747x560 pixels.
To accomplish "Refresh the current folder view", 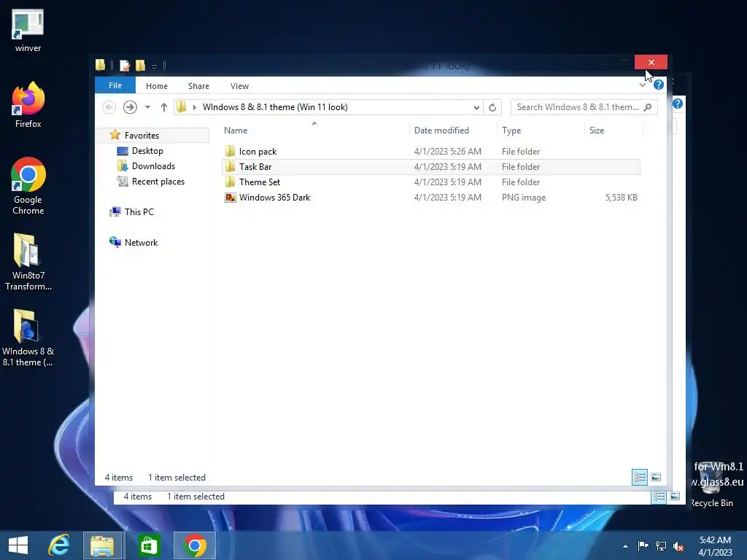I will [492, 107].
